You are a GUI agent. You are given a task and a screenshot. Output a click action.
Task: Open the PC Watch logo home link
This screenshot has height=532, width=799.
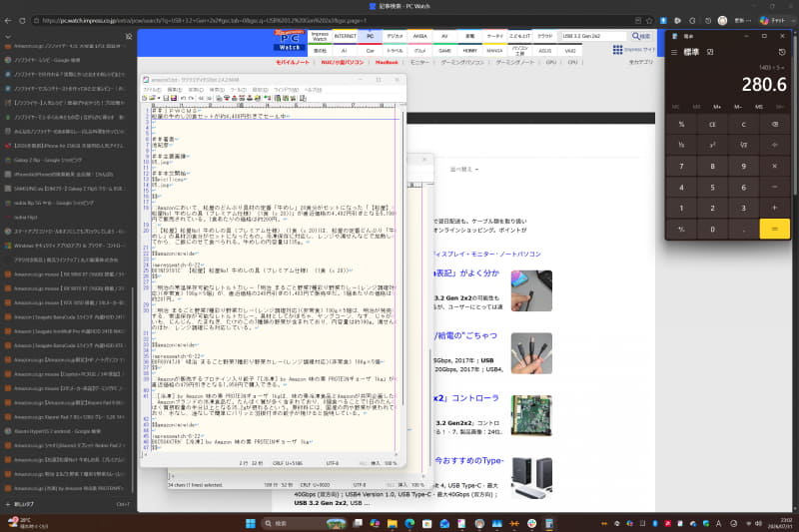(x=290, y=40)
